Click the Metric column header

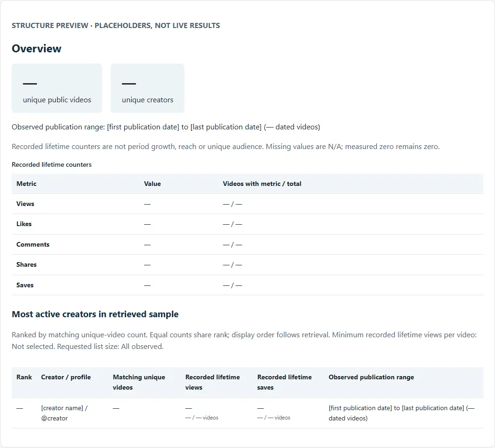pos(27,184)
